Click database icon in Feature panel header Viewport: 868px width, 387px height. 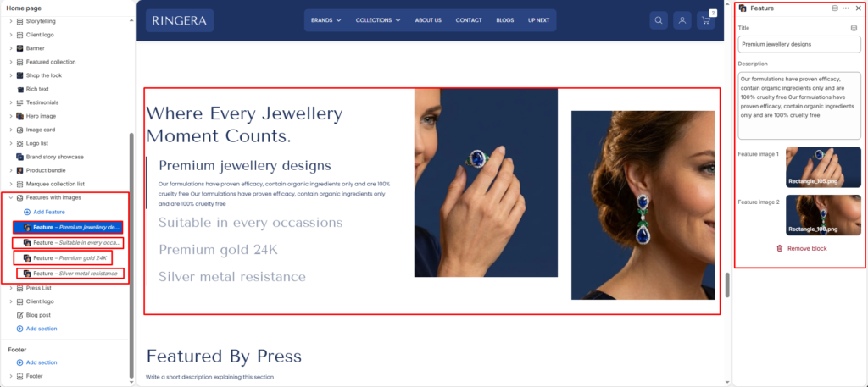click(835, 8)
